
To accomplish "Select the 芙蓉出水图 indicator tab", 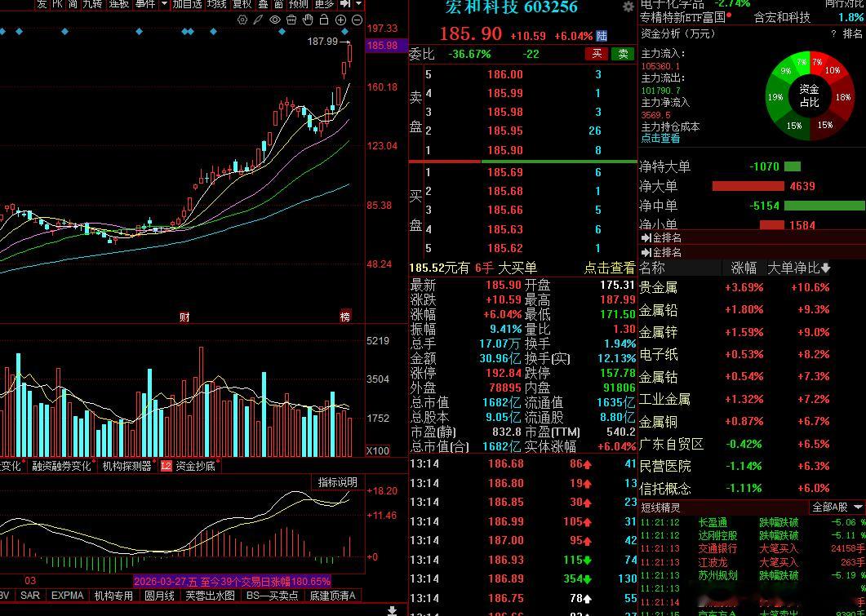I will point(210,596).
